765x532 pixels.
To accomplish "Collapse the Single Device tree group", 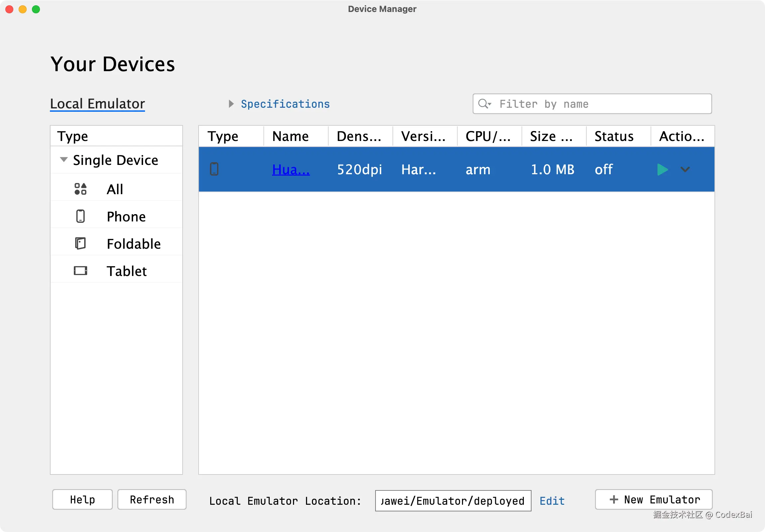I will click(x=64, y=160).
